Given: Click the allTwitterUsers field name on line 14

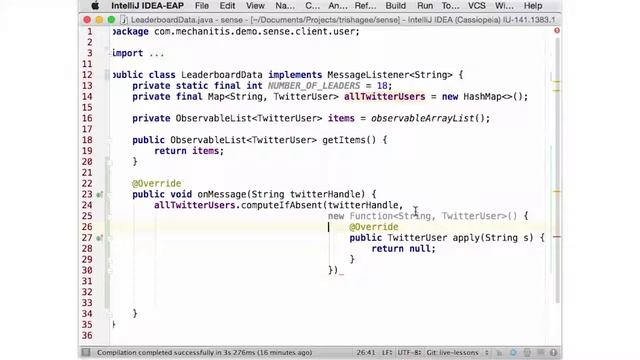Looking at the screenshot, I should coord(384,97).
